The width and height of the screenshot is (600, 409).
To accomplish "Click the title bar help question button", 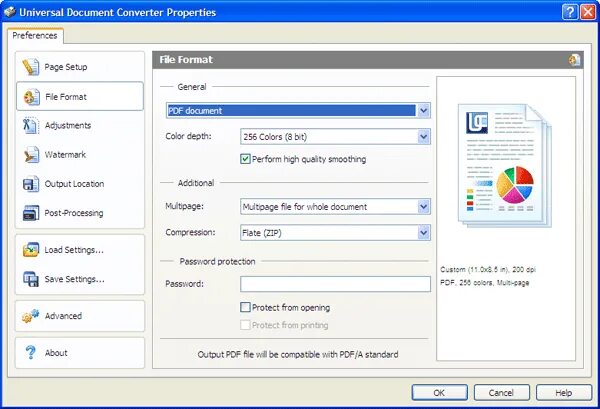I will click(570, 12).
